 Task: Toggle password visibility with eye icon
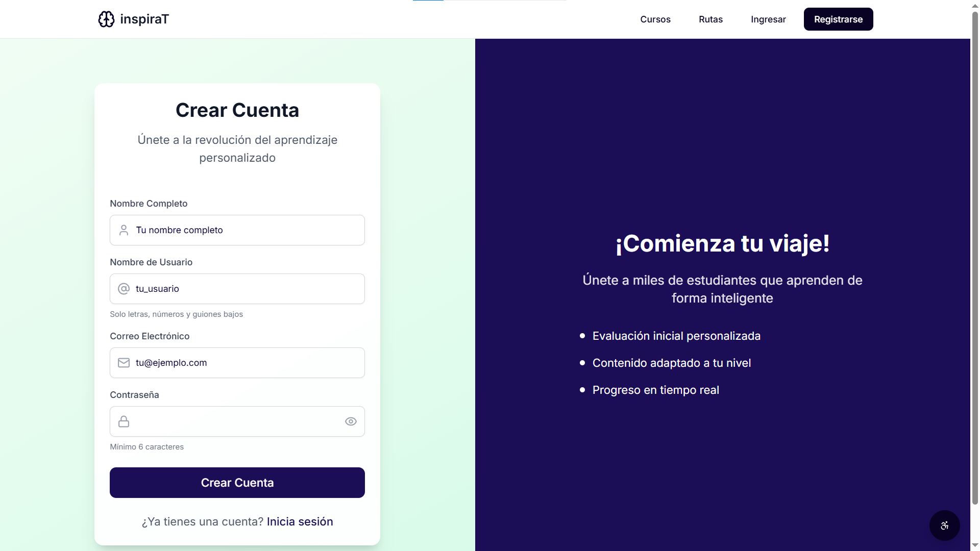(351, 421)
